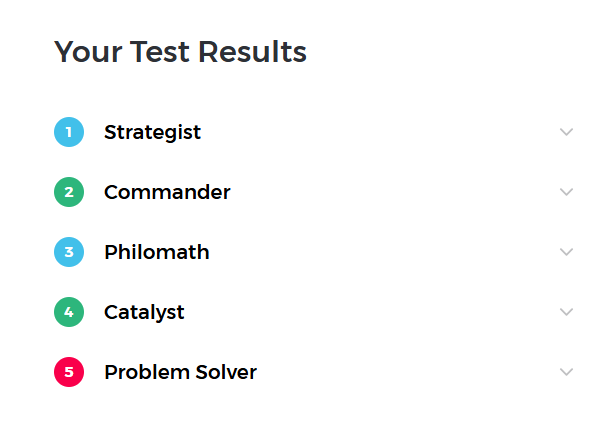Click the green number 4 badge
Screen dimensions: 611x435
[68, 312]
